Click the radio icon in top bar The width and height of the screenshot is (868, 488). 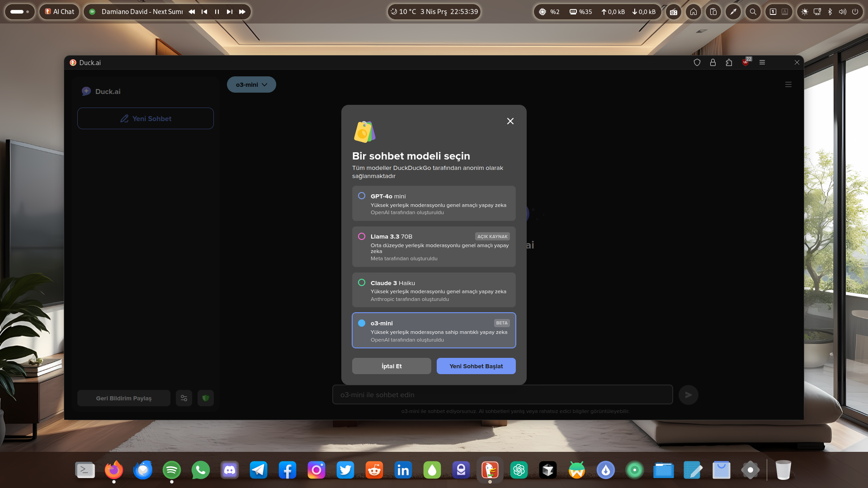pos(674,12)
